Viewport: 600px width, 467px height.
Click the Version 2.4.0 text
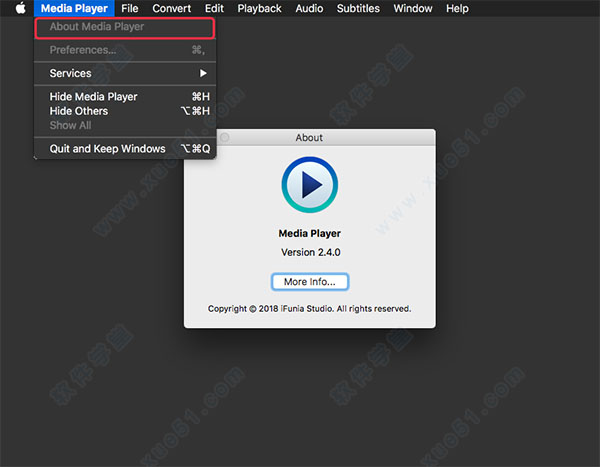pos(310,252)
